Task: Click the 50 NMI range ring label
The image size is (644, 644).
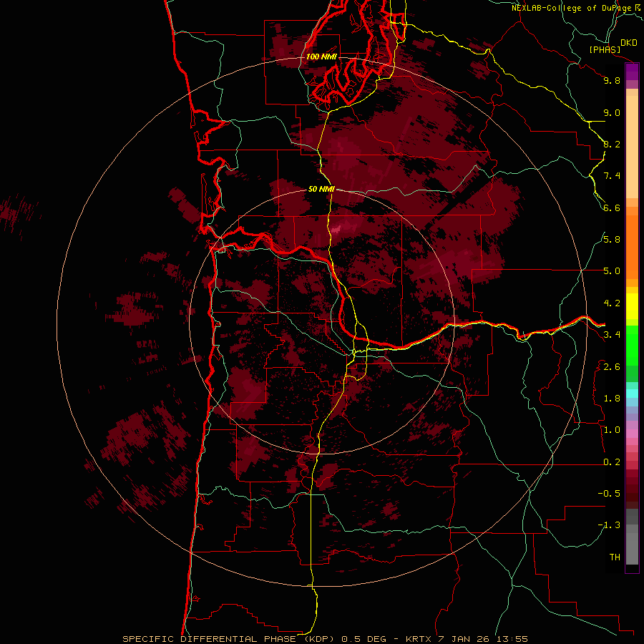Action: [321, 190]
